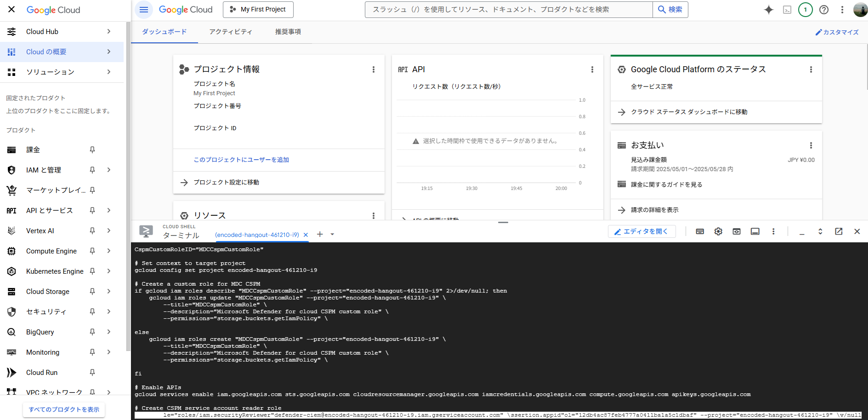Switch to the ダッシュボード tab

click(165, 32)
